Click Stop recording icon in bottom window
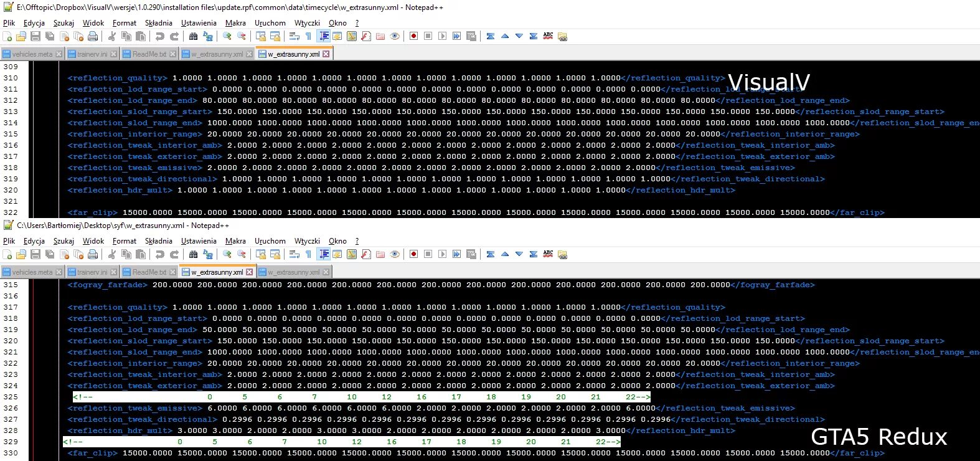Image resolution: width=980 pixels, height=461 pixels. (428, 254)
